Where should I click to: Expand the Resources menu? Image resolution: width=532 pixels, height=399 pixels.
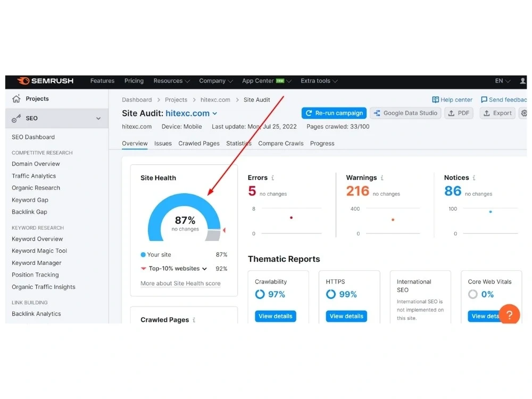[171, 81]
